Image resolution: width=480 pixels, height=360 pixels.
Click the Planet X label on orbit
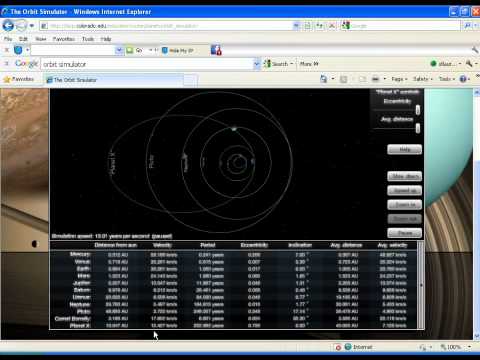point(113,162)
